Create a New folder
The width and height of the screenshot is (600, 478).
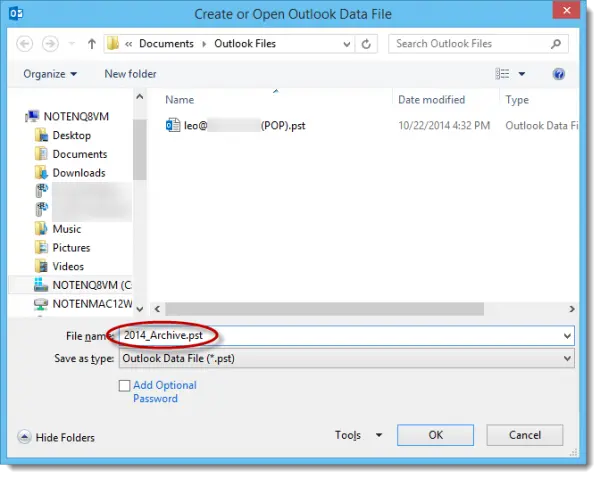(130, 74)
